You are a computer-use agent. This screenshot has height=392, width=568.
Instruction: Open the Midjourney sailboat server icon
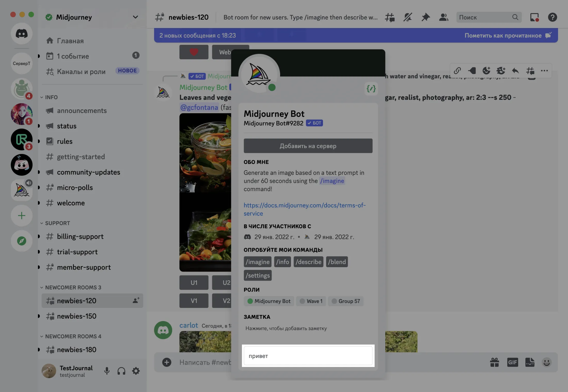tap(22, 190)
